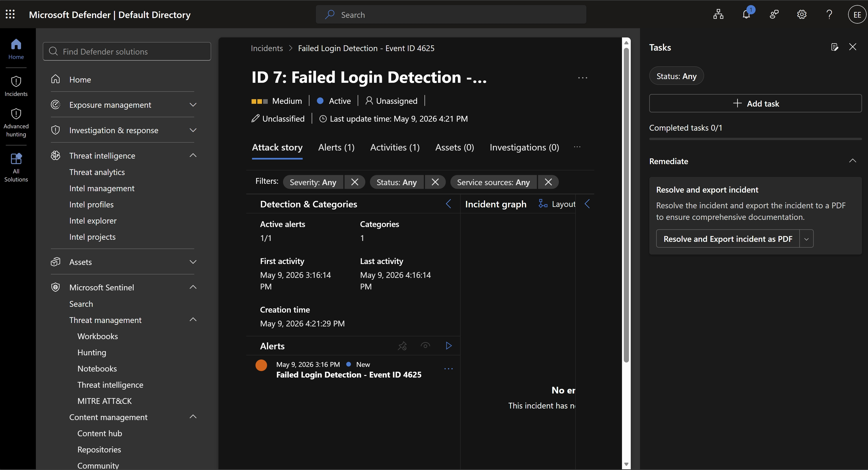868x470 pixels.
Task: Remove the Status: Any filter
Action: 435,182
